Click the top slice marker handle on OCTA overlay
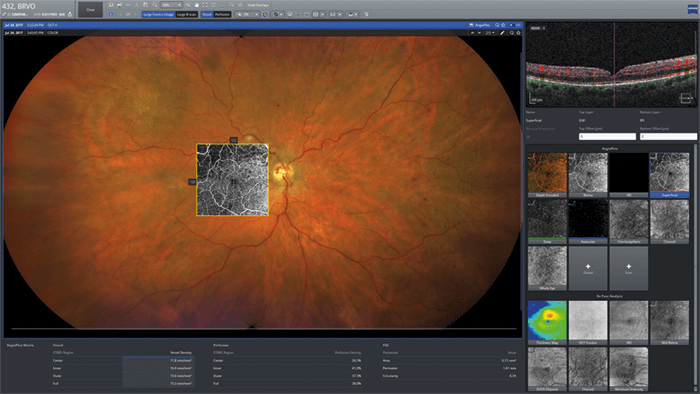700x394 pixels. pos(233,140)
